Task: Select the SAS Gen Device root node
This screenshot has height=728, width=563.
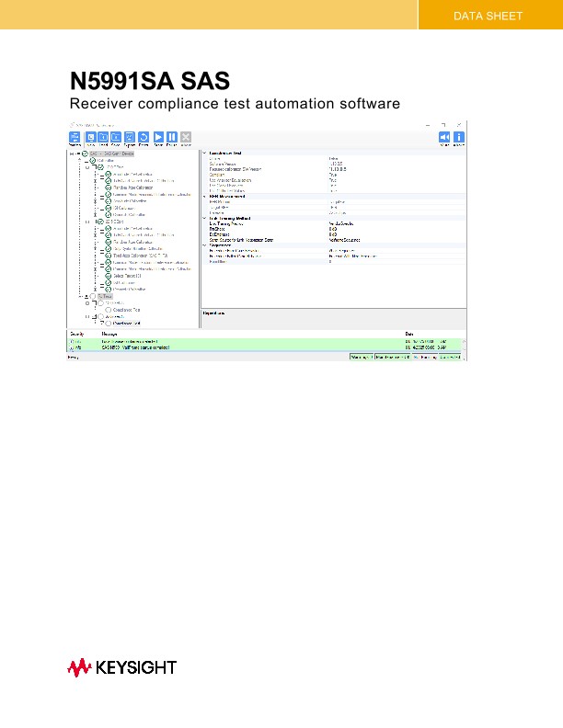Action: point(112,154)
